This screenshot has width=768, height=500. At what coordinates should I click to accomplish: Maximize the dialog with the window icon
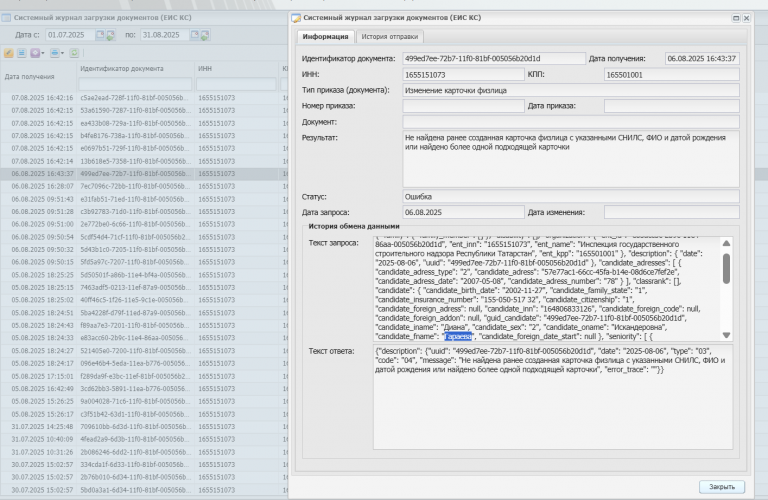click(736, 18)
